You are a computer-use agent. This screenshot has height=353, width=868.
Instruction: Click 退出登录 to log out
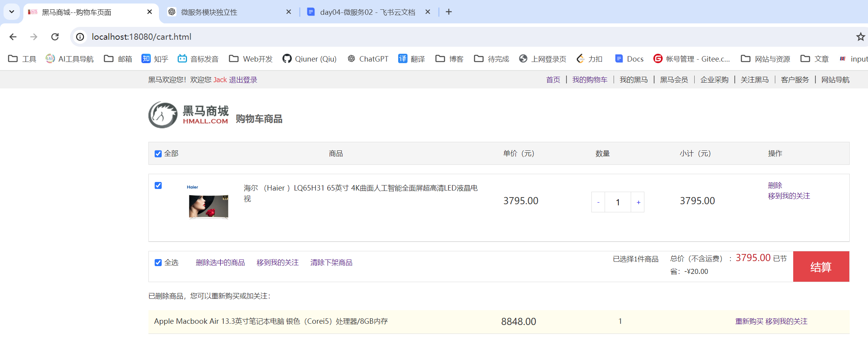[x=243, y=80]
